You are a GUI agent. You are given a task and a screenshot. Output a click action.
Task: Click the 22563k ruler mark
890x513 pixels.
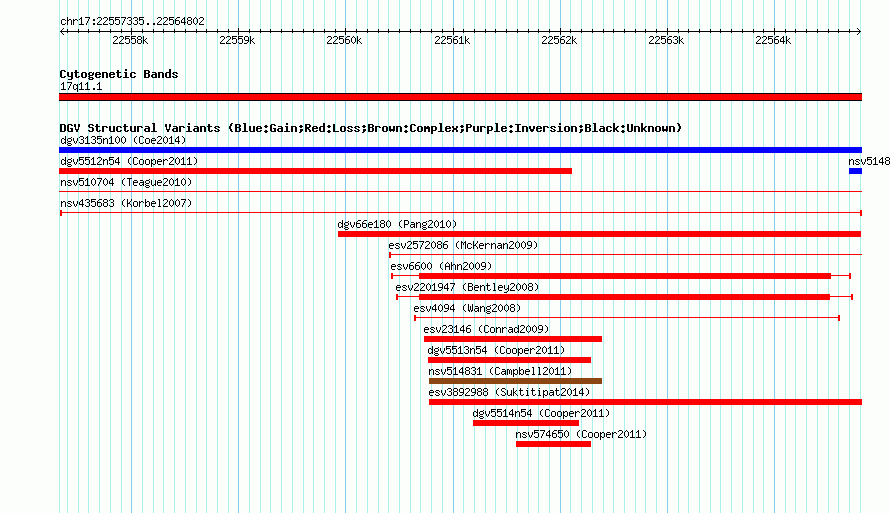666,40
